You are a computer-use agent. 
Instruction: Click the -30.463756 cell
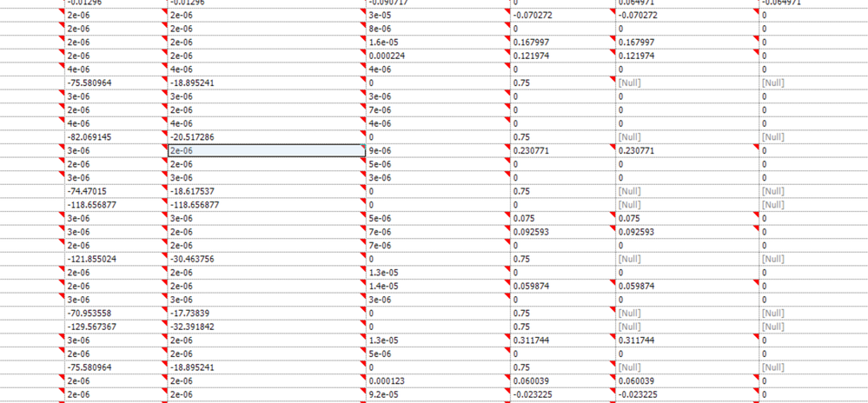266,259
